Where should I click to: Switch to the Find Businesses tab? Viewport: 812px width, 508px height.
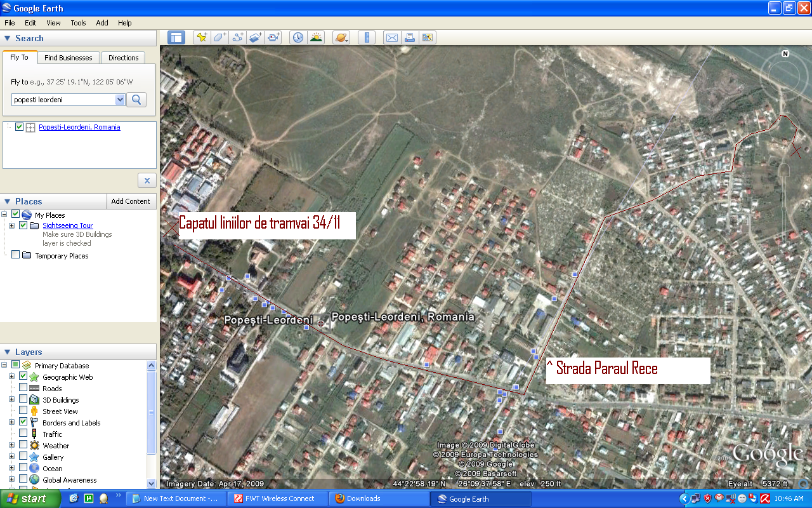[x=69, y=58]
